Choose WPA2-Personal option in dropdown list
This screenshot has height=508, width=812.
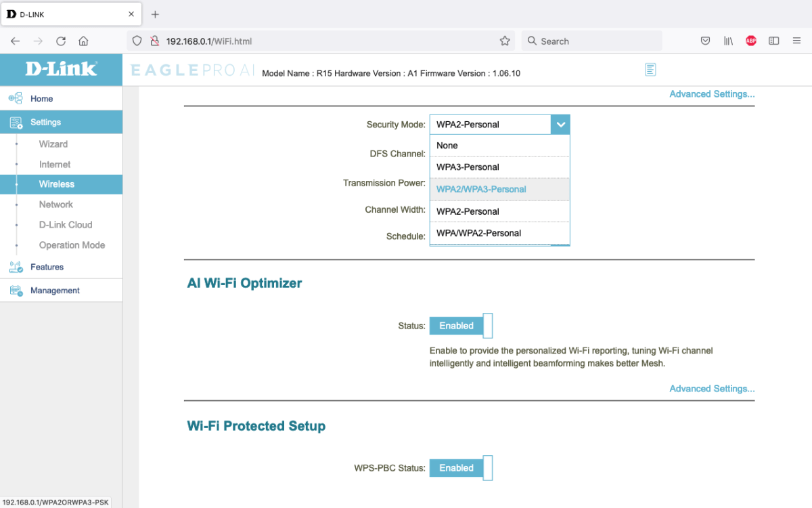click(500, 211)
